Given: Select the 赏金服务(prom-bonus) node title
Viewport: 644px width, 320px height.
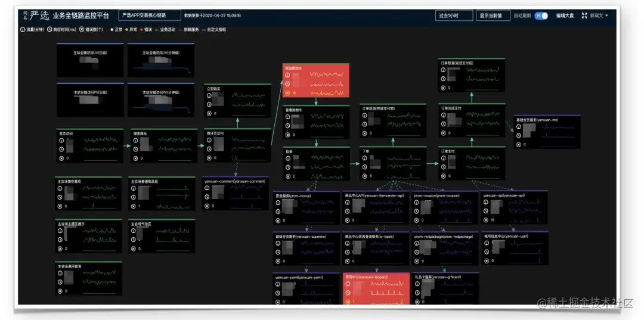Looking at the screenshot, I should (293, 195).
